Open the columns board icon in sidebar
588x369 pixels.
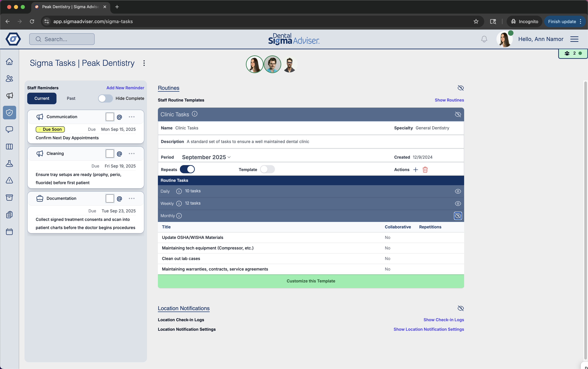tap(9, 146)
